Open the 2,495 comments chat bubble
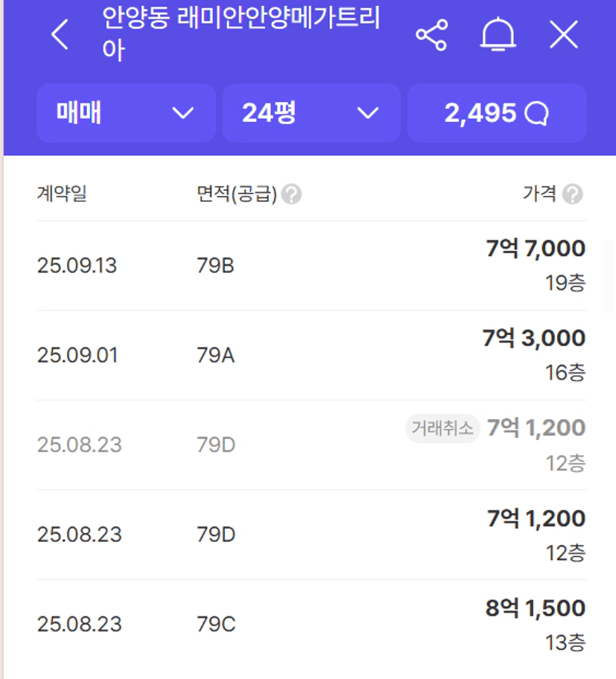Screen dimensions: 616x679 (x=497, y=113)
